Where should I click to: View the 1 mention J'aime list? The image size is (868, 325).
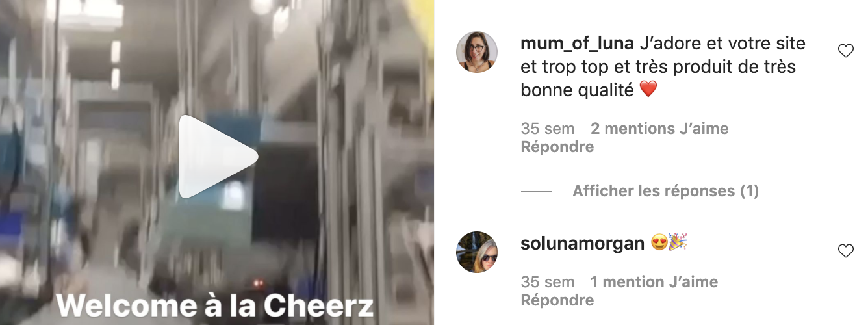tap(654, 282)
